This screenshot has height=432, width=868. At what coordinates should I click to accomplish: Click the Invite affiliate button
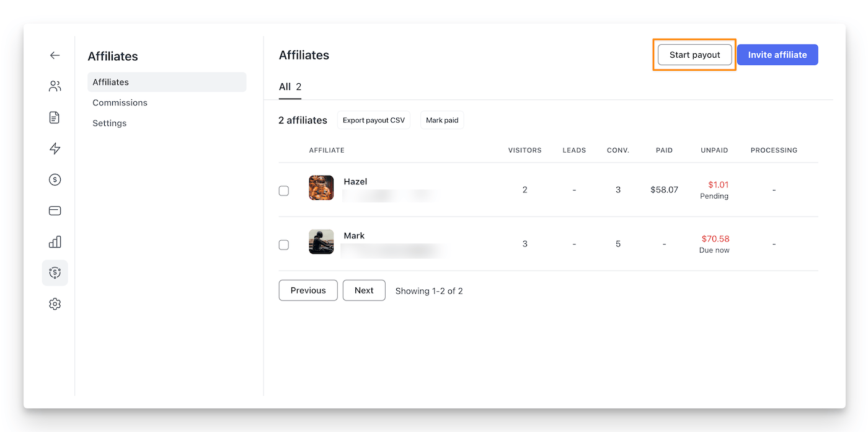(x=777, y=55)
